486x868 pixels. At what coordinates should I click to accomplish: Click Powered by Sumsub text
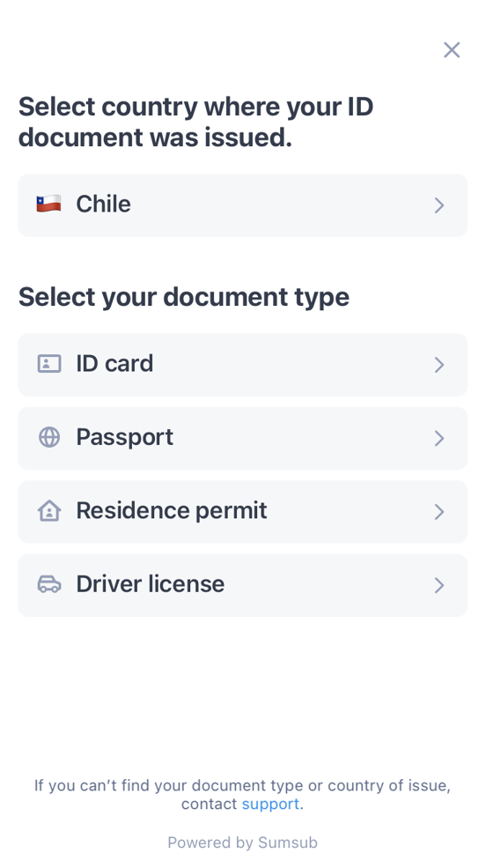[x=243, y=842]
